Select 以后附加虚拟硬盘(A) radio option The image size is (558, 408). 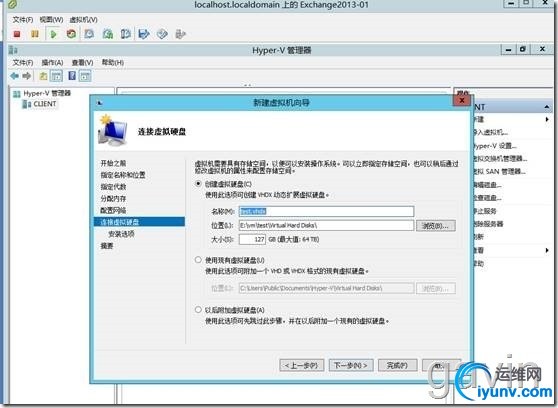pyautogui.click(x=198, y=310)
